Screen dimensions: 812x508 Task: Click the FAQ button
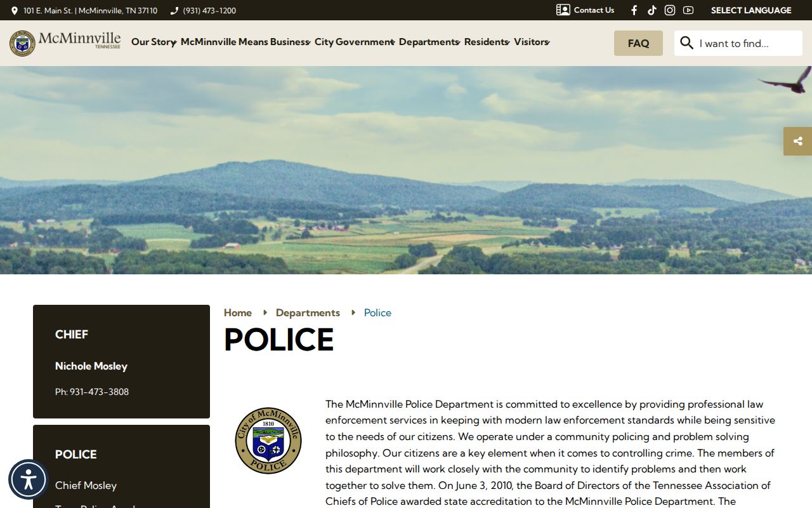638,43
